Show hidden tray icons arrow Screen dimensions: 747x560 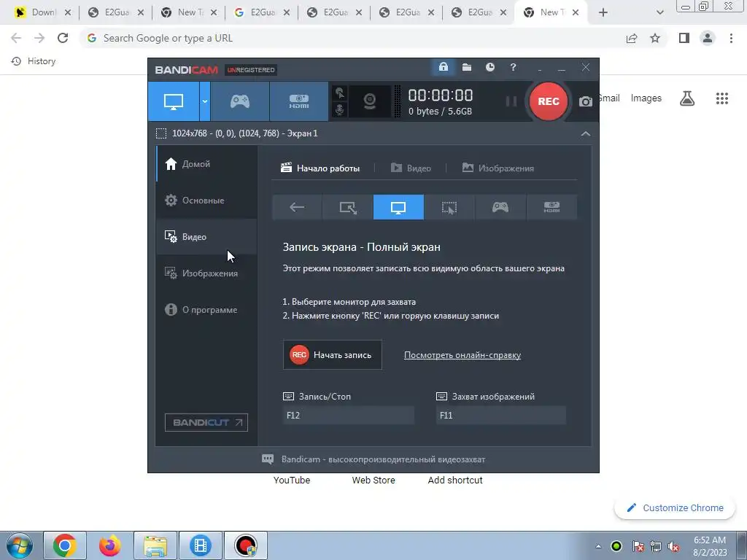(x=598, y=546)
